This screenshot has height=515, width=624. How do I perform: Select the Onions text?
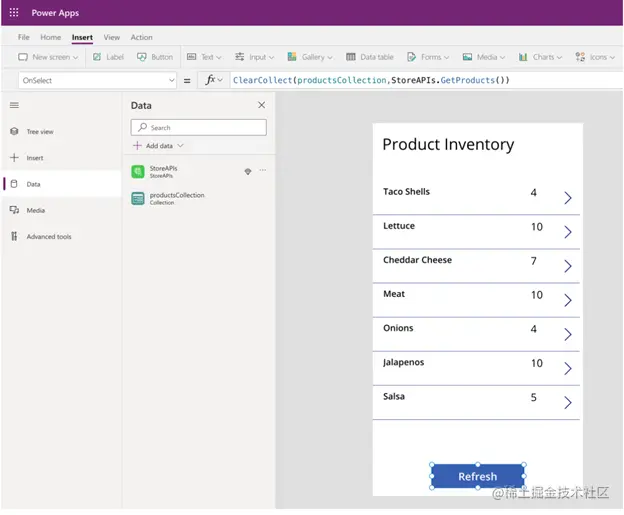pyautogui.click(x=398, y=328)
